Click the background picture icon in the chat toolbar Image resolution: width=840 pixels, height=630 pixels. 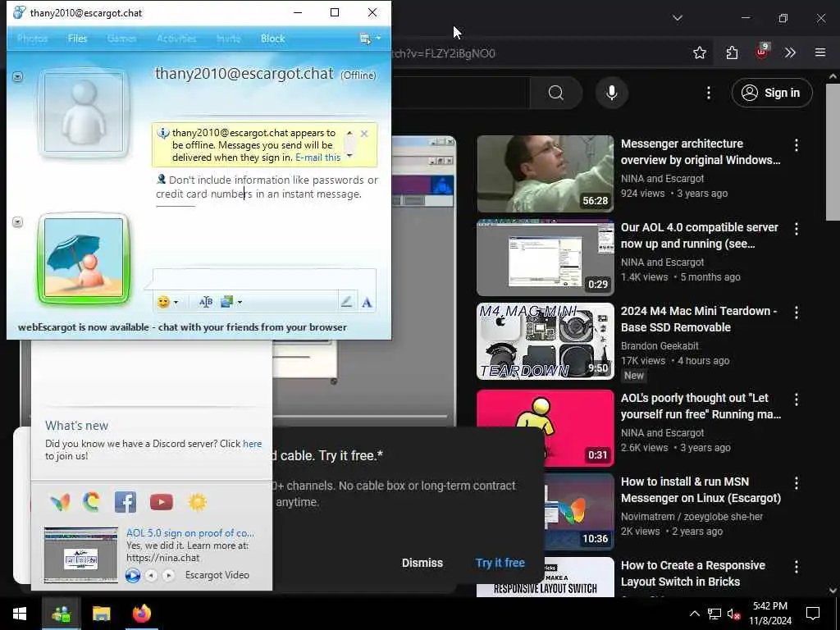pos(226,302)
